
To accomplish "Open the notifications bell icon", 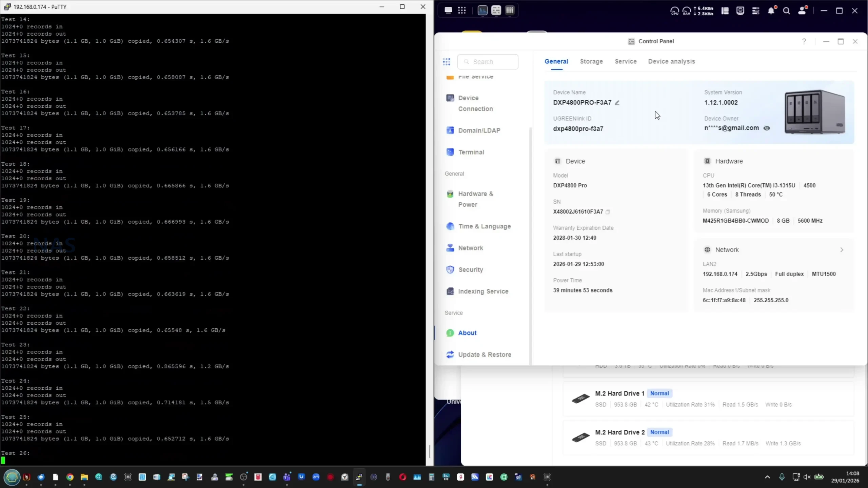I will tap(771, 11).
